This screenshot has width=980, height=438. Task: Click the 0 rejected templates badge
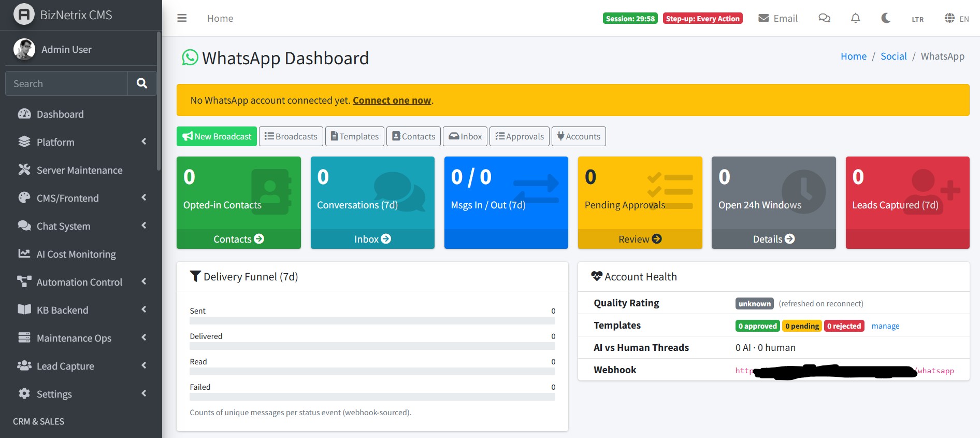pyautogui.click(x=844, y=326)
